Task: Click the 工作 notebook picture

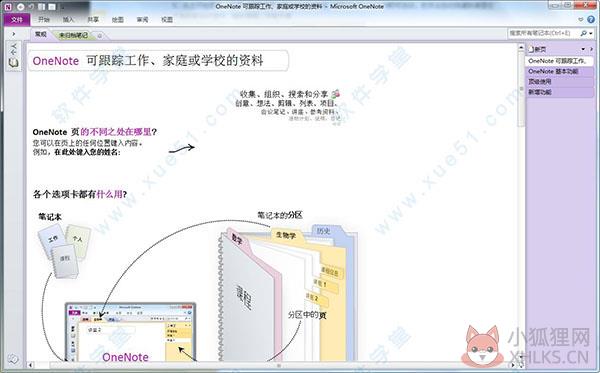Action: 52,240
